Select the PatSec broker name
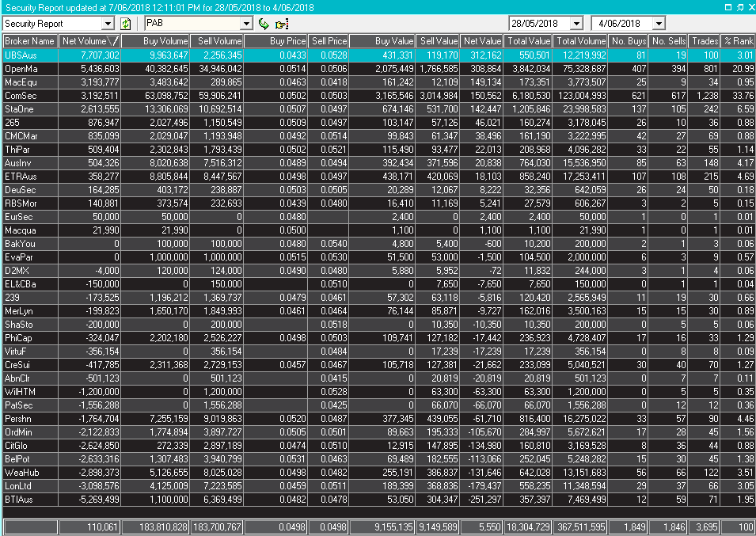 click(x=19, y=406)
